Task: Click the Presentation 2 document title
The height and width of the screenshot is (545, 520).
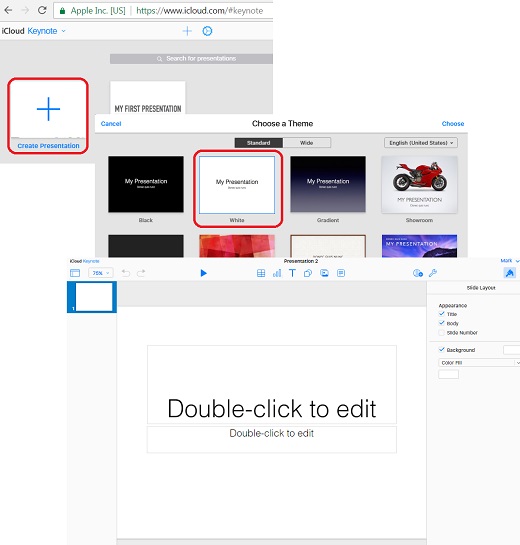Action: 301,261
